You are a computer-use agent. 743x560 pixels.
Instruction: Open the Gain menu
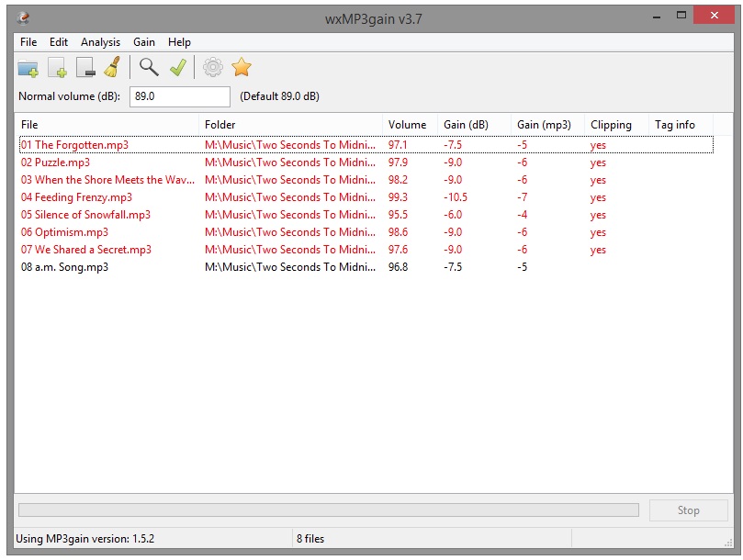tap(144, 42)
